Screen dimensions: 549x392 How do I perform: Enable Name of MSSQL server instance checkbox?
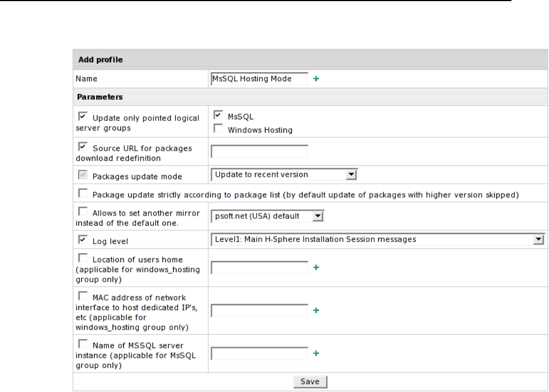(83, 342)
